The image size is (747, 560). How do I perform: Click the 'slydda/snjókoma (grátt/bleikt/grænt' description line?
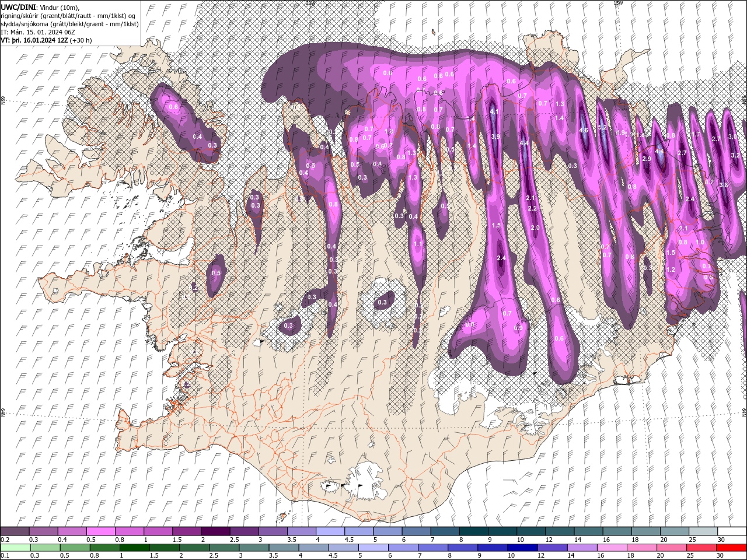(69, 24)
